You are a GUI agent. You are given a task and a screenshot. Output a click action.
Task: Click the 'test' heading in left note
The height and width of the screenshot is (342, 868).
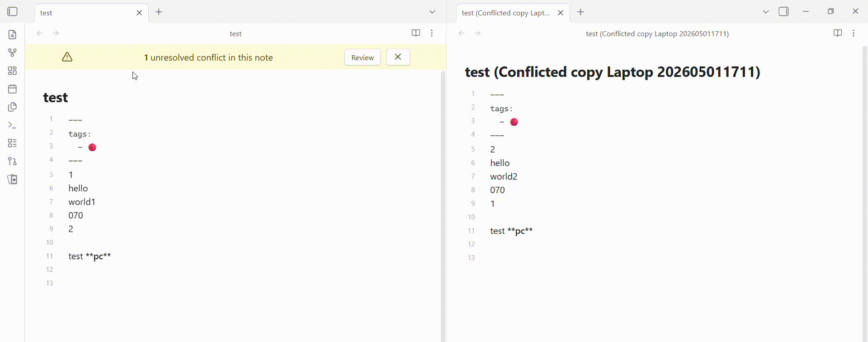(x=56, y=97)
